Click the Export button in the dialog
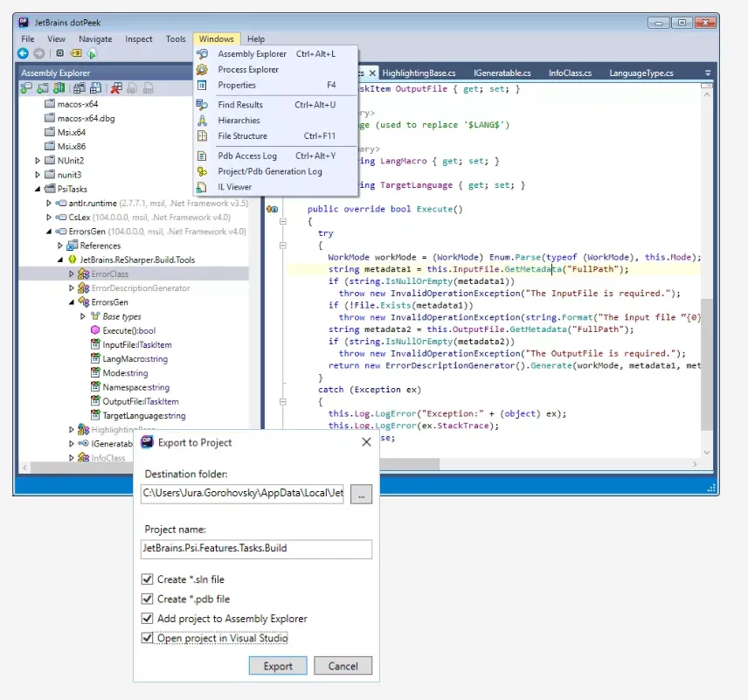The width and height of the screenshot is (748, 700). (x=278, y=666)
